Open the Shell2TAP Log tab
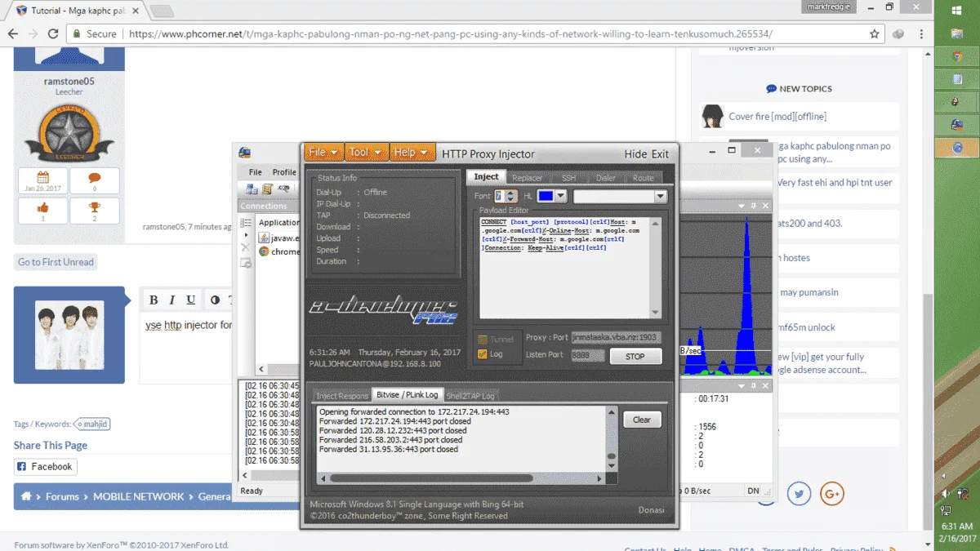 (x=470, y=396)
